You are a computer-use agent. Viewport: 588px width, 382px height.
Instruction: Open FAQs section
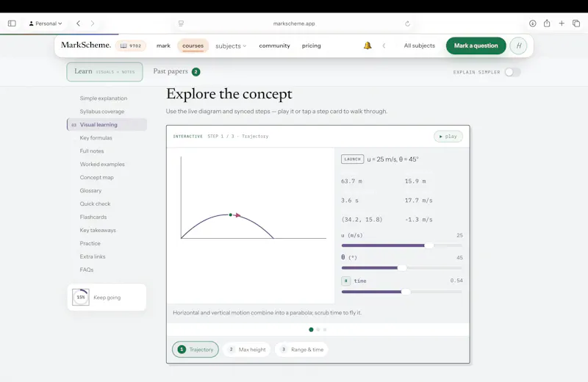(x=87, y=270)
